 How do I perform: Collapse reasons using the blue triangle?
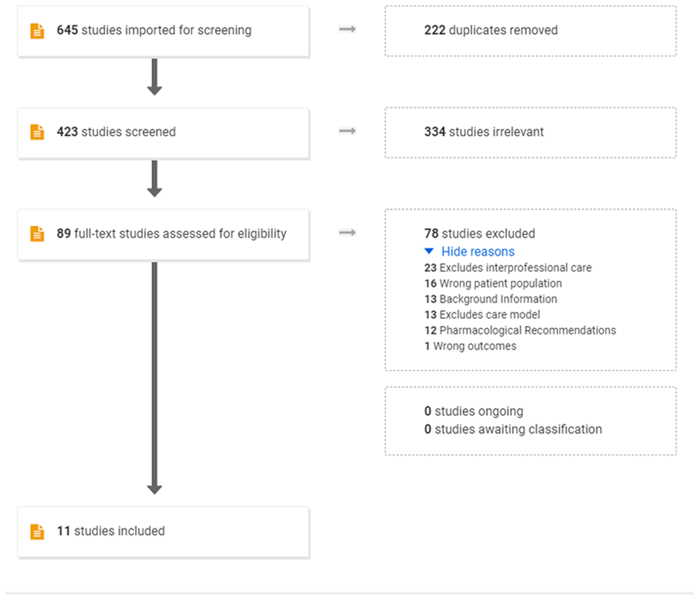(x=429, y=251)
